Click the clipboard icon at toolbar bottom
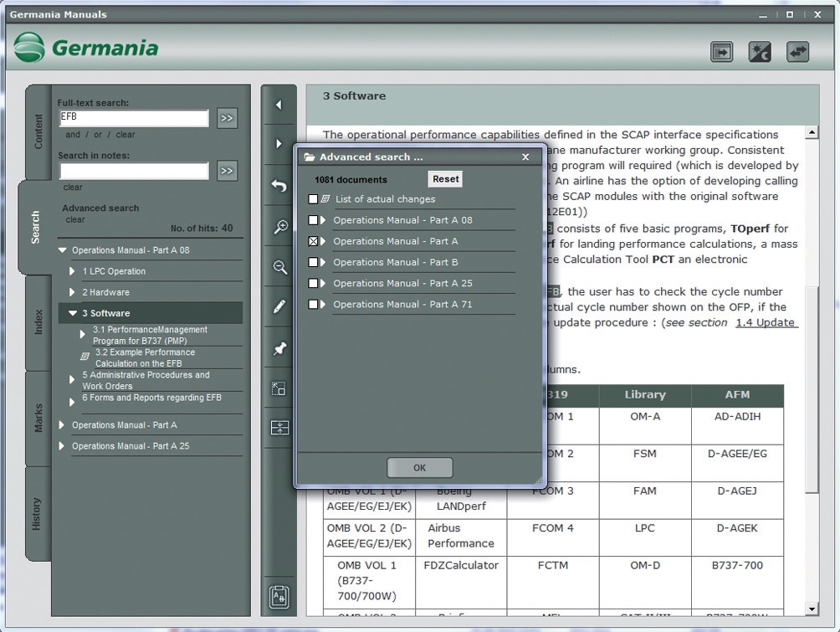 coord(279,597)
